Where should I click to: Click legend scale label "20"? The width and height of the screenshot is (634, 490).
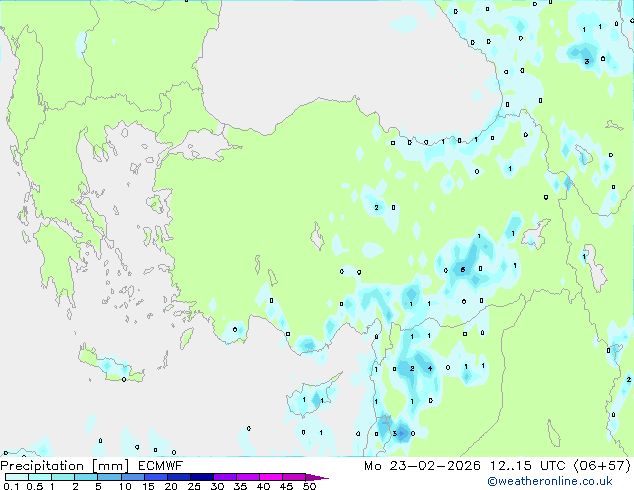click(x=171, y=486)
